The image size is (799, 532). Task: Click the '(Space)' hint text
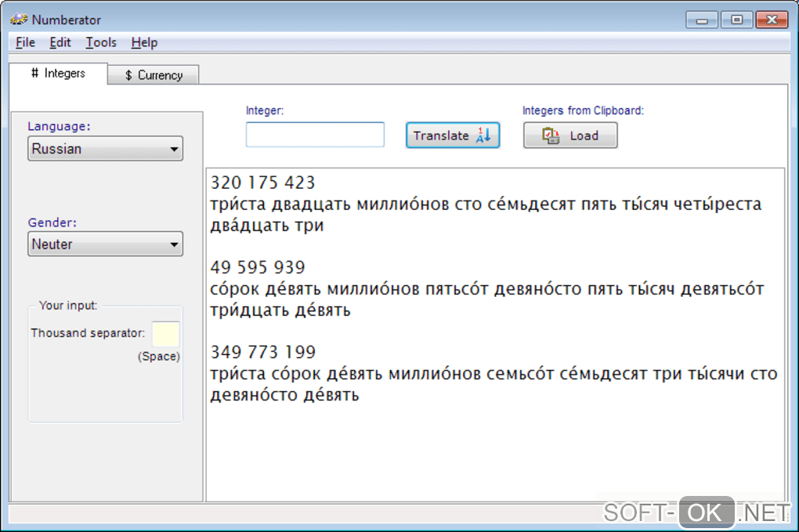(158, 356)
